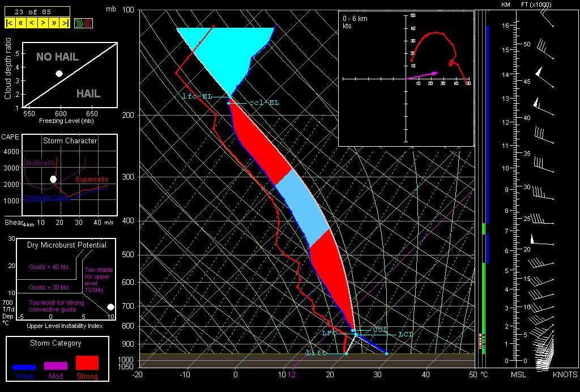The height and width of the screenshot is (392, 580).
Task: Click the CCL label on the sounding
Action: 379,329
